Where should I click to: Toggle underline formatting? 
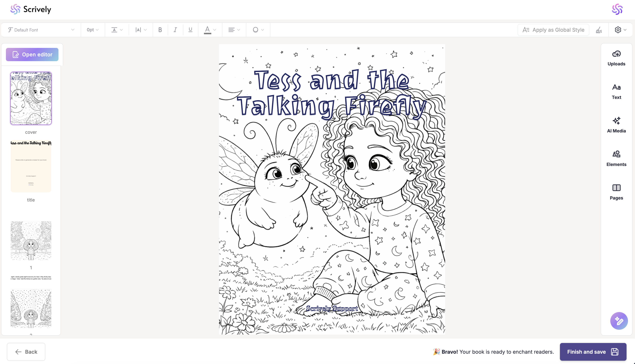point(190,30)
